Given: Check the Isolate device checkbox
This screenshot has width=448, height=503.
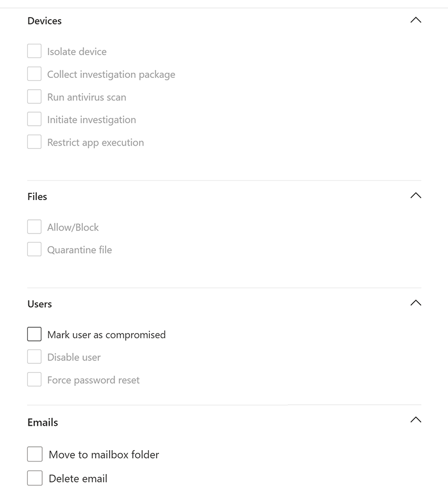Looking at the screenshot, I should [35, 51].
